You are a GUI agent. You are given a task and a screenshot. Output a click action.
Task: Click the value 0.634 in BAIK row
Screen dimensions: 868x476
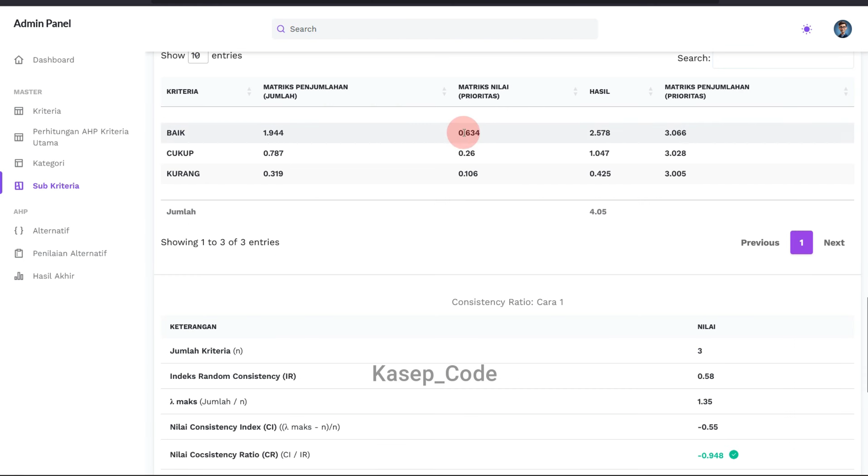(469, 133)
